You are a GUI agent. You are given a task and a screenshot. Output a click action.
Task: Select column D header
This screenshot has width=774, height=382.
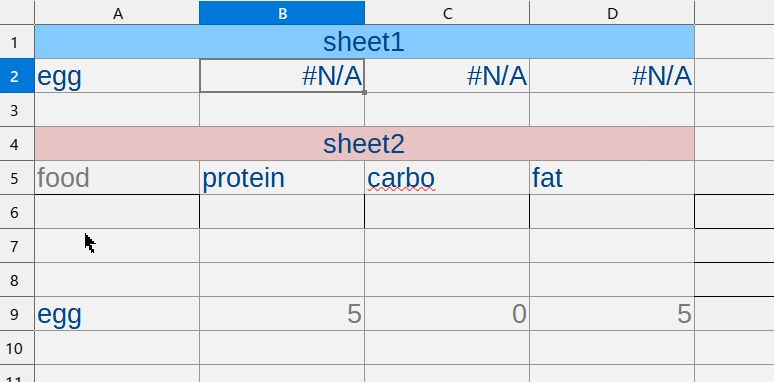[x=612, y=13]
